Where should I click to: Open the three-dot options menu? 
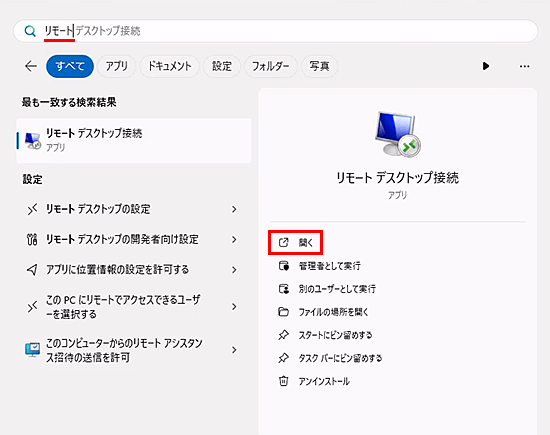(x=524, y=66)
